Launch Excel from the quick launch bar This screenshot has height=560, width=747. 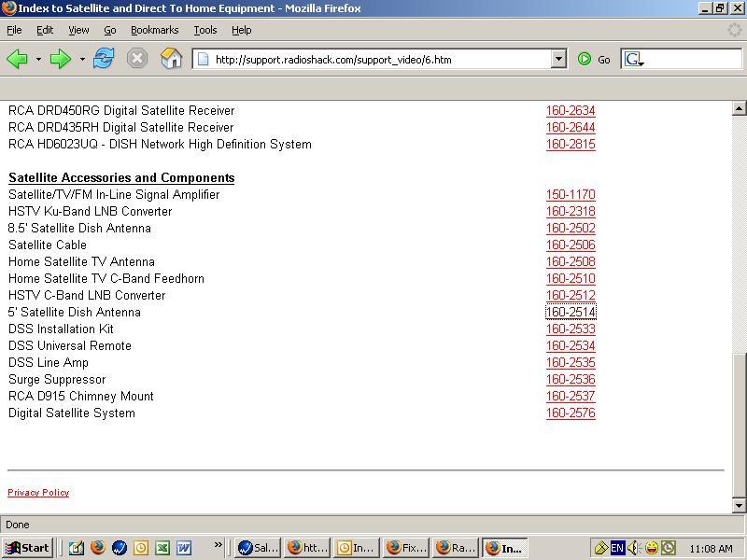click(x=162, y=548)
